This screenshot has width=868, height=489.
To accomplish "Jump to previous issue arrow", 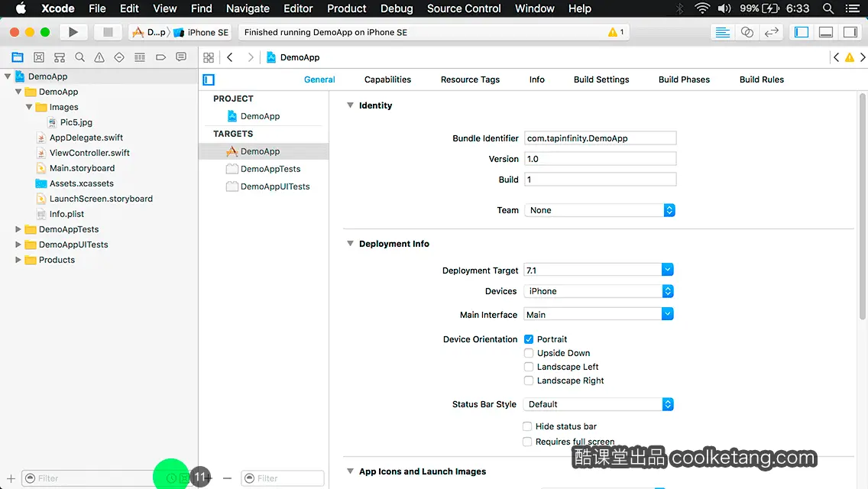I will [837, 57].
